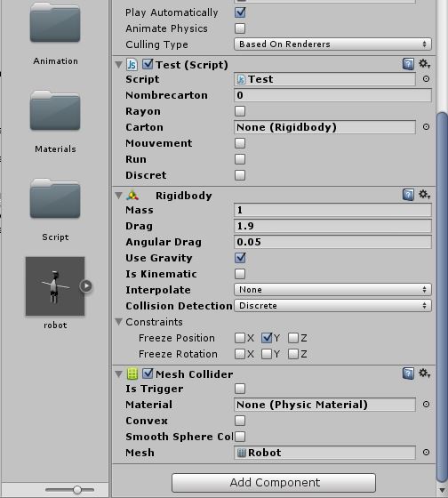Check Freeze Position X

(x=240, y=338)
